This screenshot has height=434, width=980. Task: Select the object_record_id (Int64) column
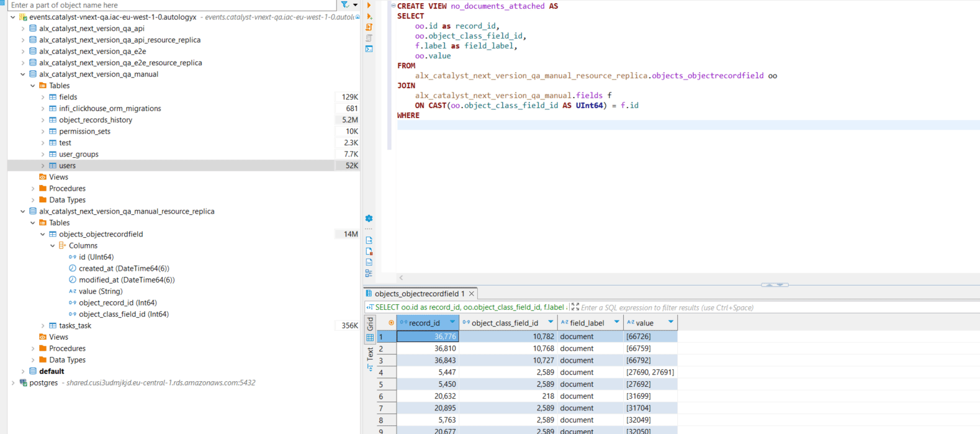click(118, 303)
